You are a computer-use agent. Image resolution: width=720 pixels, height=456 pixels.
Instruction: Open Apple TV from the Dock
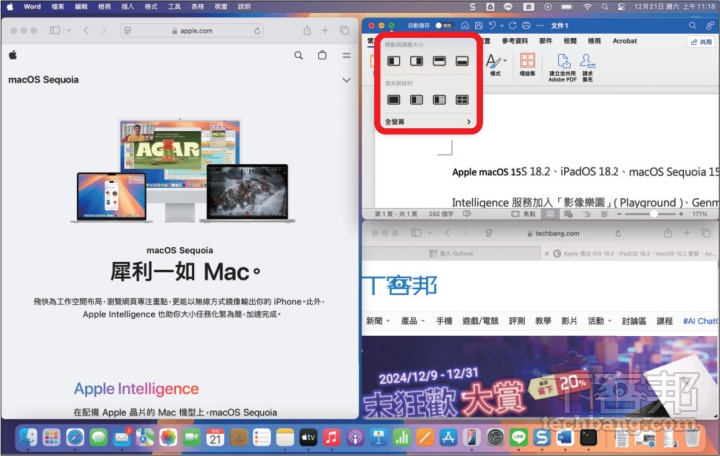coord(308,438)
